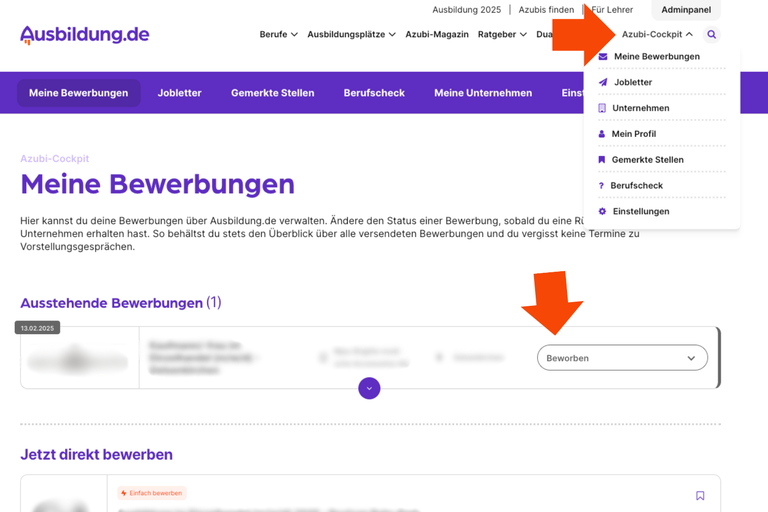Click gear icon beside Einstellungen
Screen dimensions: 768x512
click(602, 211)
